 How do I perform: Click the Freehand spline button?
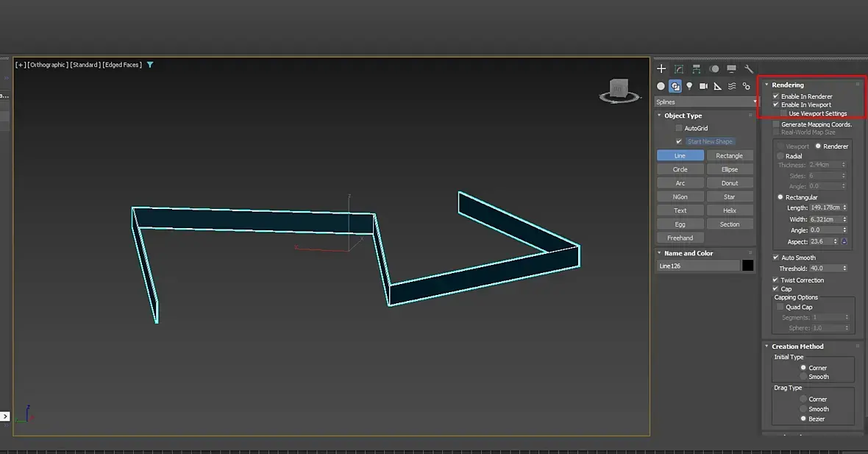(680, 238)
